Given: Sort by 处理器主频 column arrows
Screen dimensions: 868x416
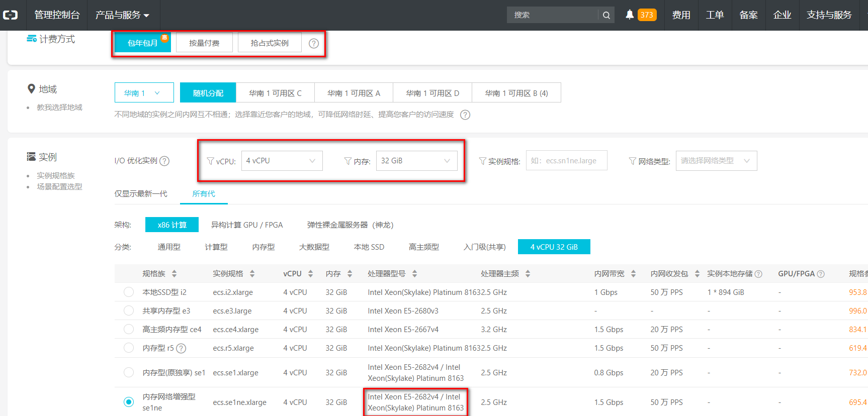Looking at the screenshot, I should point(528,274).
